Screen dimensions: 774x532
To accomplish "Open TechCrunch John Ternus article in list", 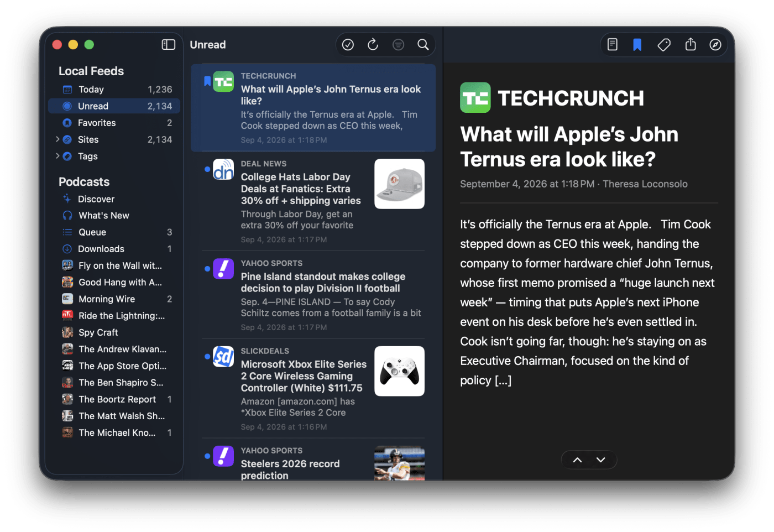I will coord(313,108).
